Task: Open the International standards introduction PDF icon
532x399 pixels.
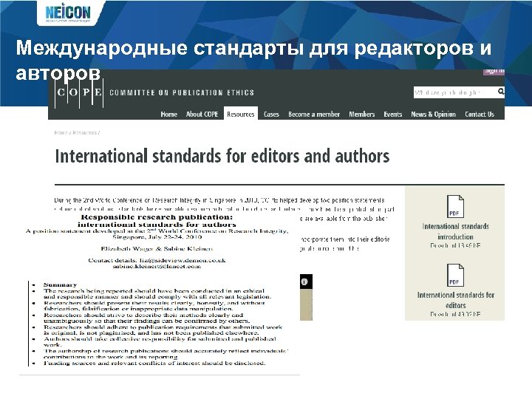Action: coord(455,206)
